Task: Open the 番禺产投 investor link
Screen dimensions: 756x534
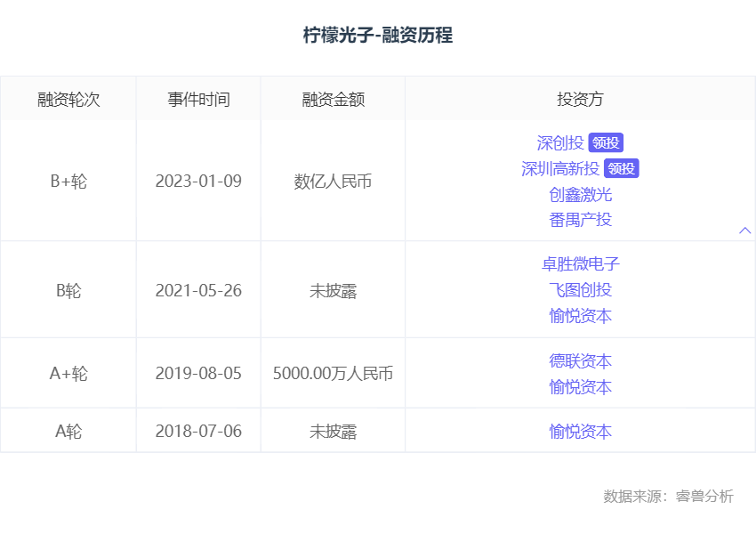Action: [581, 220]
